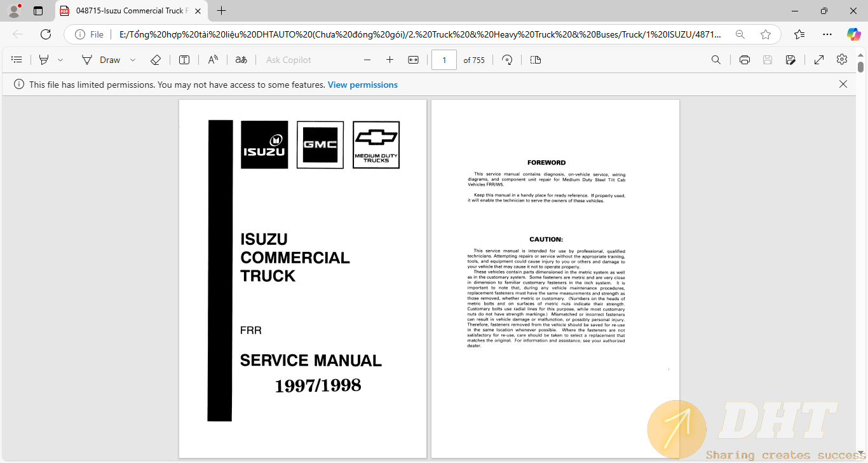Screen dimensions: 868x463
Task: Expand the highlight color dropdown arrow
Action: [x=60, y=60]
